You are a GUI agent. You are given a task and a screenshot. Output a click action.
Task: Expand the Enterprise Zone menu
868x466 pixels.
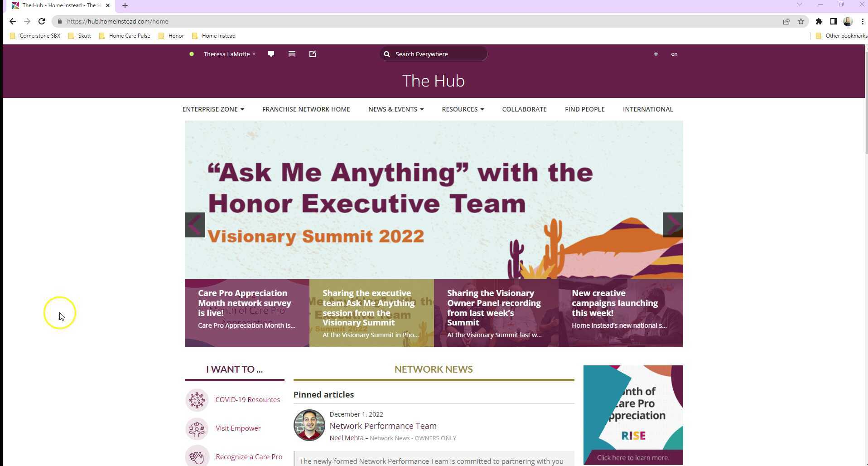[213, 109]
